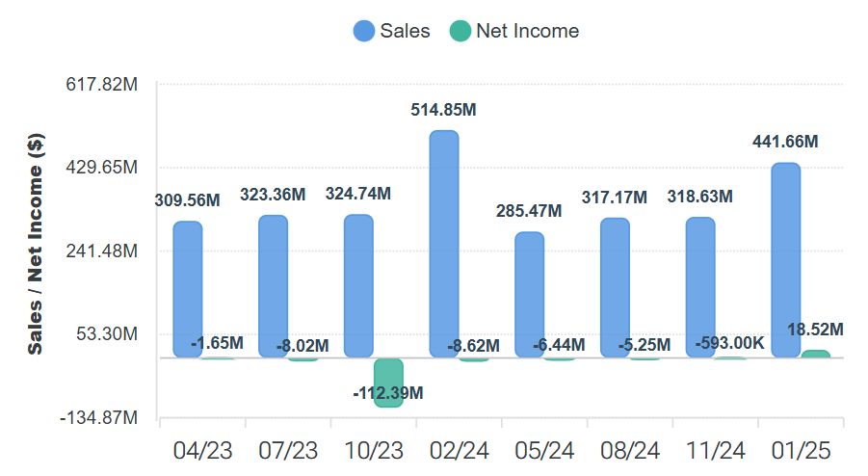The height and width of the screenshot is (476, 868).
Task: Click the 10/23 Net Income negative bar
Action: pyautogui.click(x=388, y=382)
